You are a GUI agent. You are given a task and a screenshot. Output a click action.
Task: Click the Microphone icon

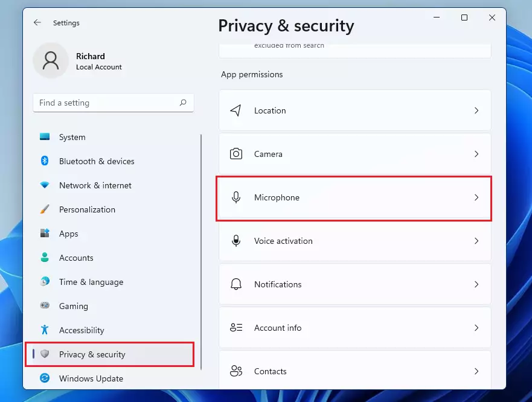coord(236,197)
